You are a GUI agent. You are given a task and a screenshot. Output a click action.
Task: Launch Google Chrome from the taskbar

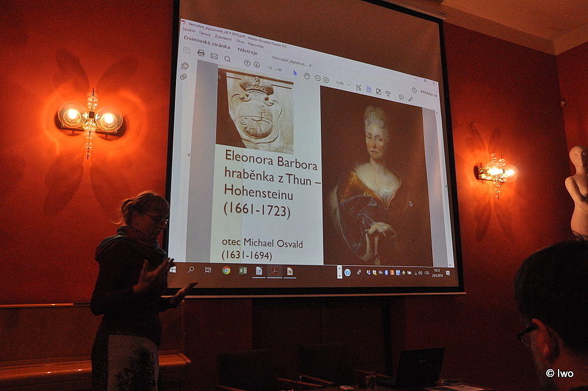tap(226, 270)
